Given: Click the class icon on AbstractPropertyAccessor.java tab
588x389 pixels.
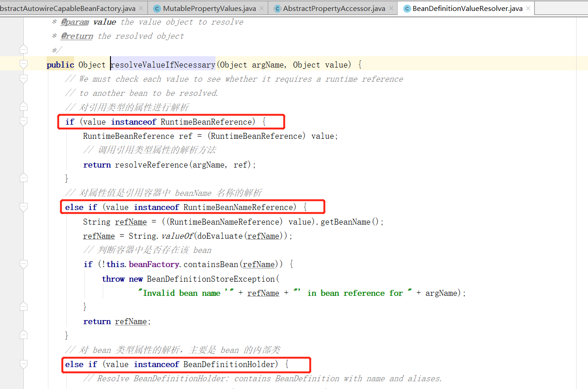Looking at the screenshot, I should coord(277,8).
